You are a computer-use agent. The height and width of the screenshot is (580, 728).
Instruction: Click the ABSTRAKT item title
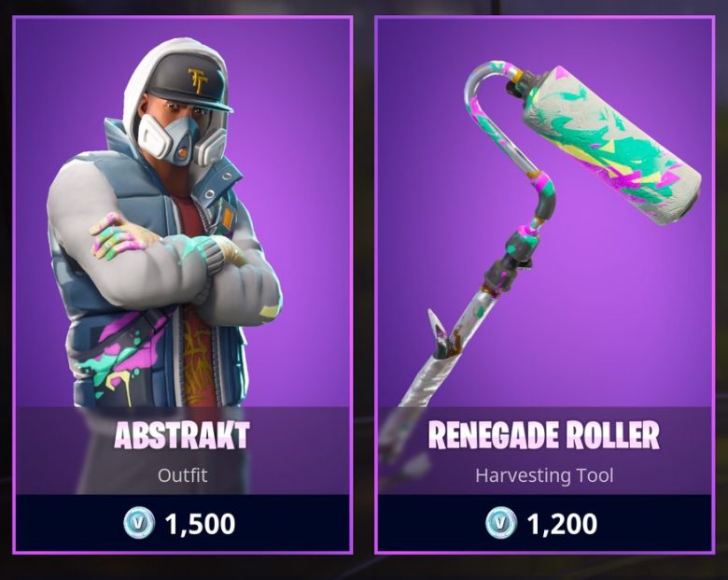coord(182,435)
